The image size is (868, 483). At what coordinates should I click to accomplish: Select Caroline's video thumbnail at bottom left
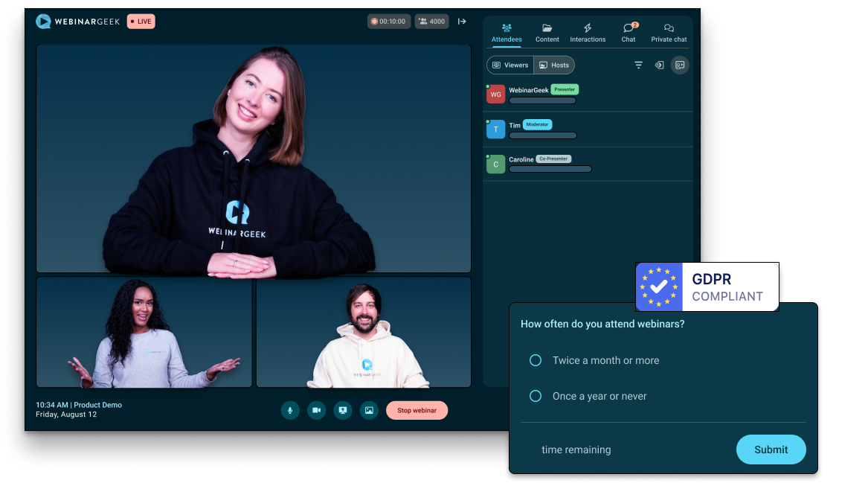click(x=144, y=333)
